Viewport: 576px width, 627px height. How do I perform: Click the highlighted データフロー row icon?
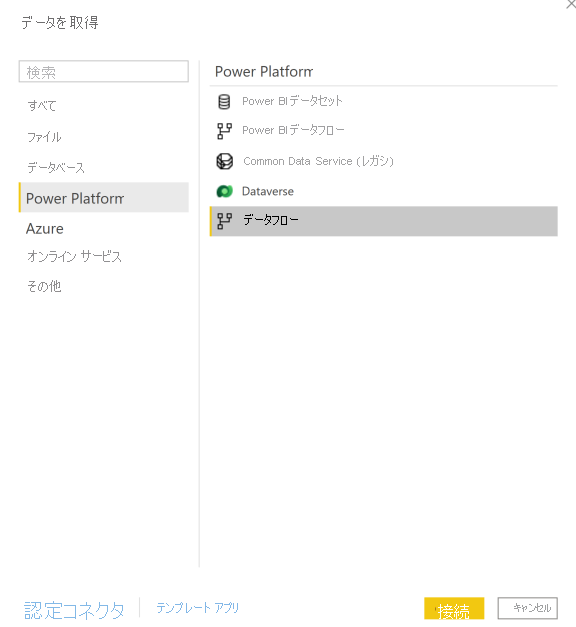[x=224, y=221]
